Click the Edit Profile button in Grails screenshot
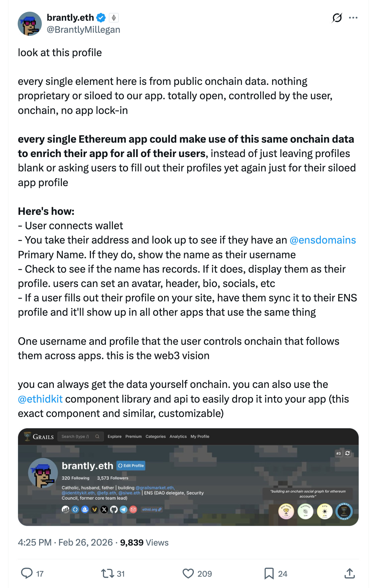 [131, 465]
